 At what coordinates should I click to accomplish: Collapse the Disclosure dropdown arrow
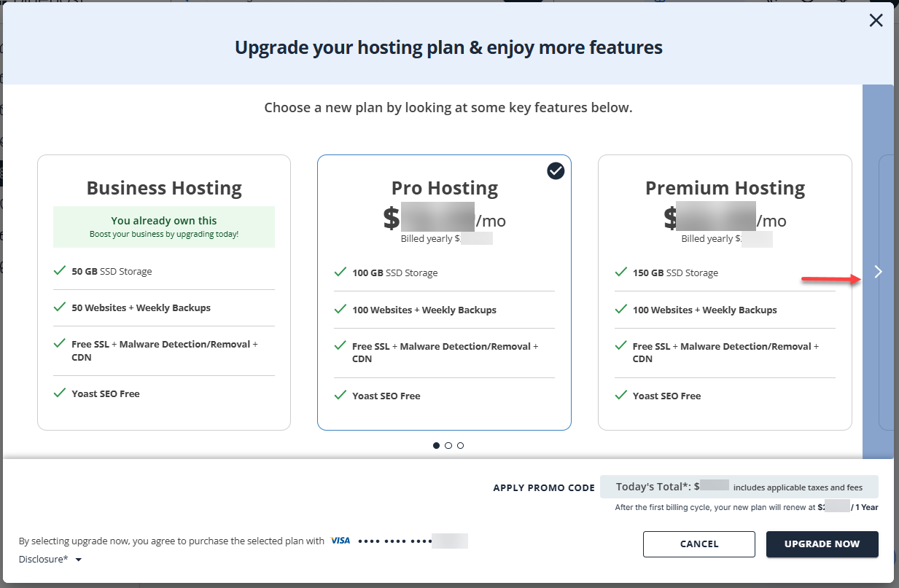click(78, 559)
